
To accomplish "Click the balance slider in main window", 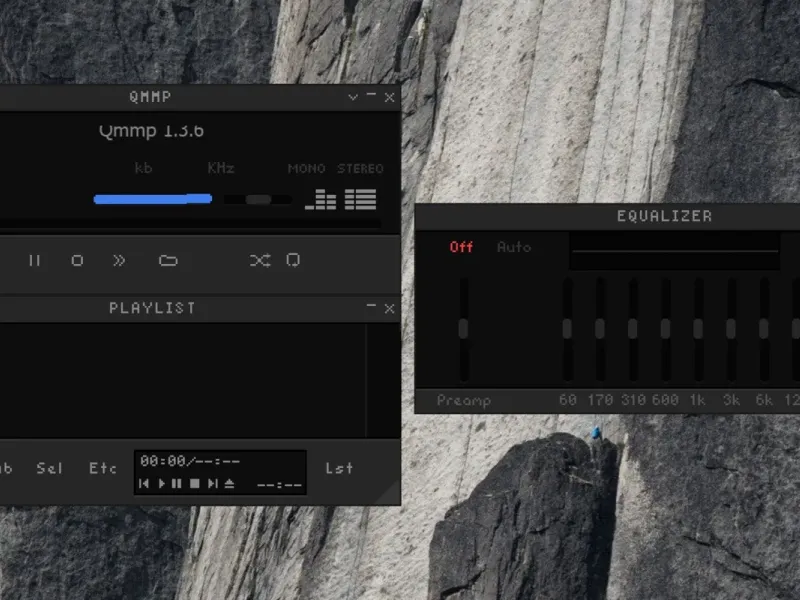I will [258, 199].
